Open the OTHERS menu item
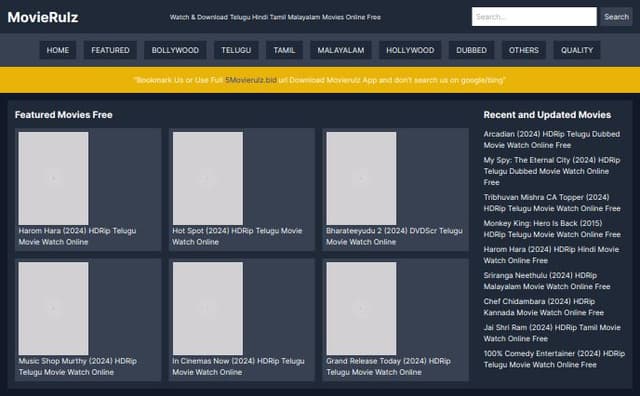 coord(524,50)
